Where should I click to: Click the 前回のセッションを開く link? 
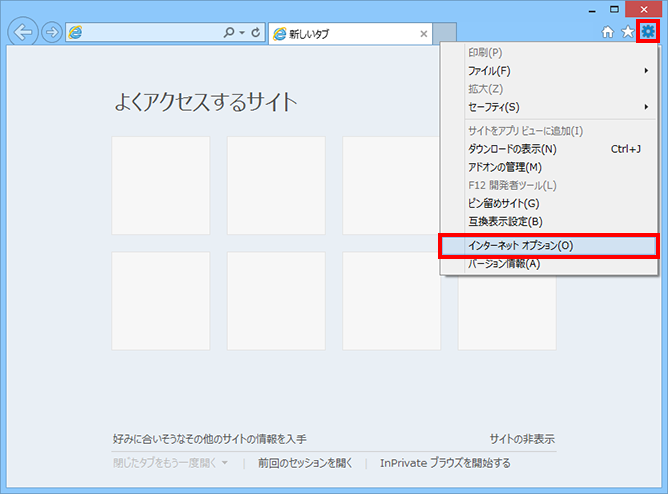click(305, 463)
